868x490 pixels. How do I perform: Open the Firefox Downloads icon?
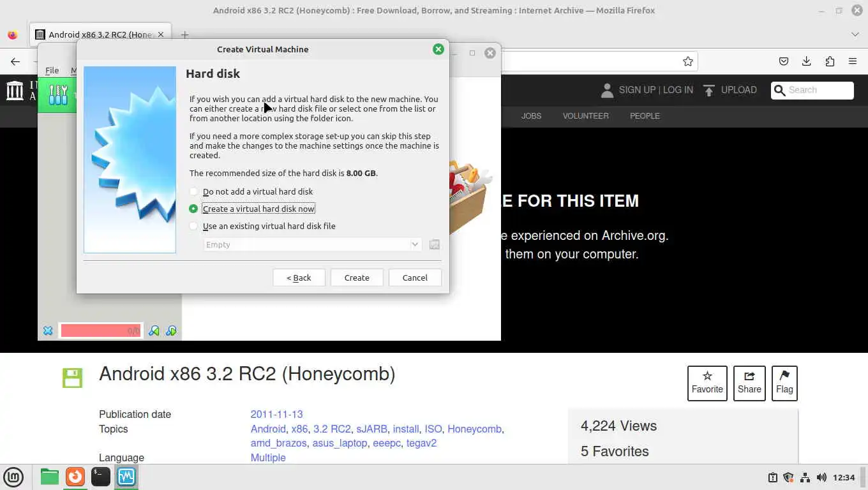pos(807,61)
